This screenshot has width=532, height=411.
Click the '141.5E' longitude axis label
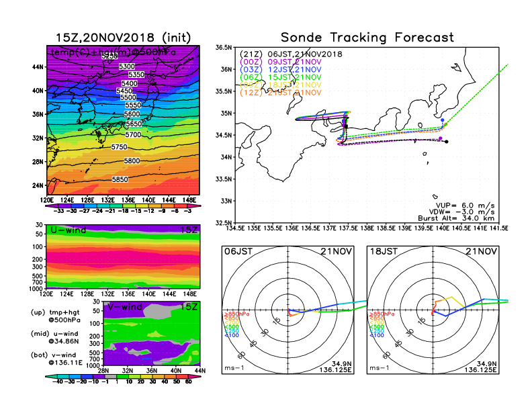point(498,228)
